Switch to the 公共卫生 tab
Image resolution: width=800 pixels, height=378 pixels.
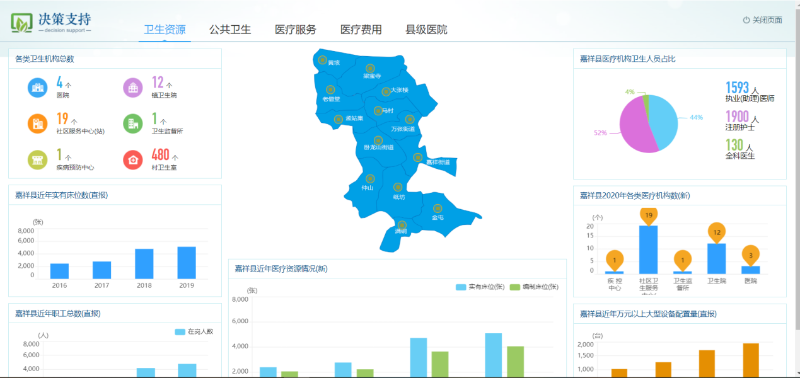click(230, 30)
